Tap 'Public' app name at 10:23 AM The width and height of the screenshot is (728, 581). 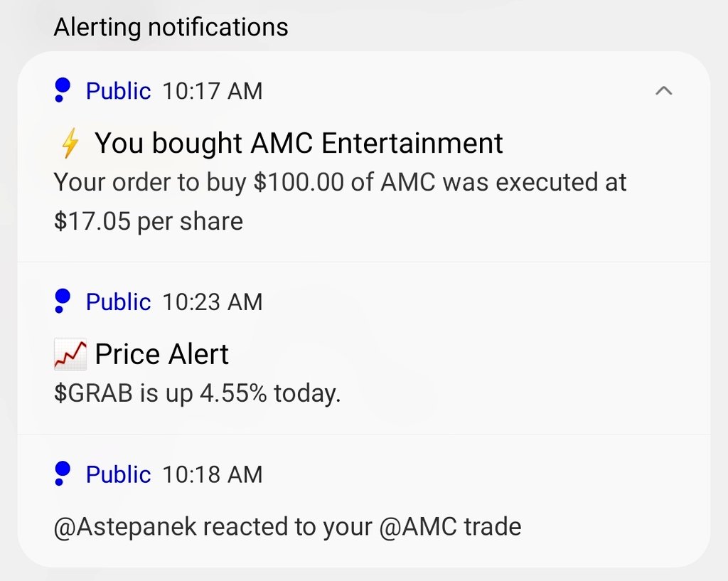click(x=119, y=302)
